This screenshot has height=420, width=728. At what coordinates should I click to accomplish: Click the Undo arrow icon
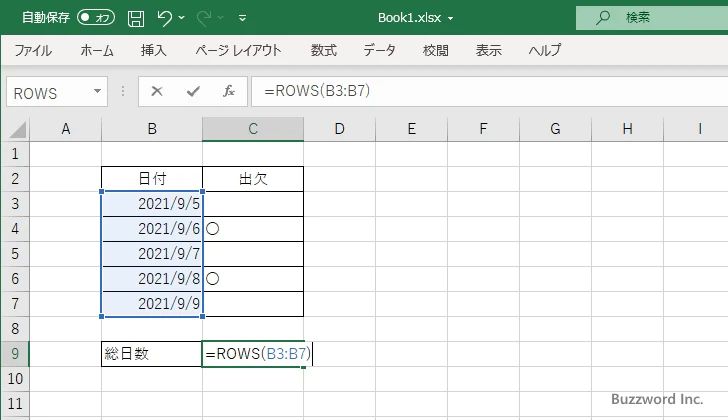[164, 18]
